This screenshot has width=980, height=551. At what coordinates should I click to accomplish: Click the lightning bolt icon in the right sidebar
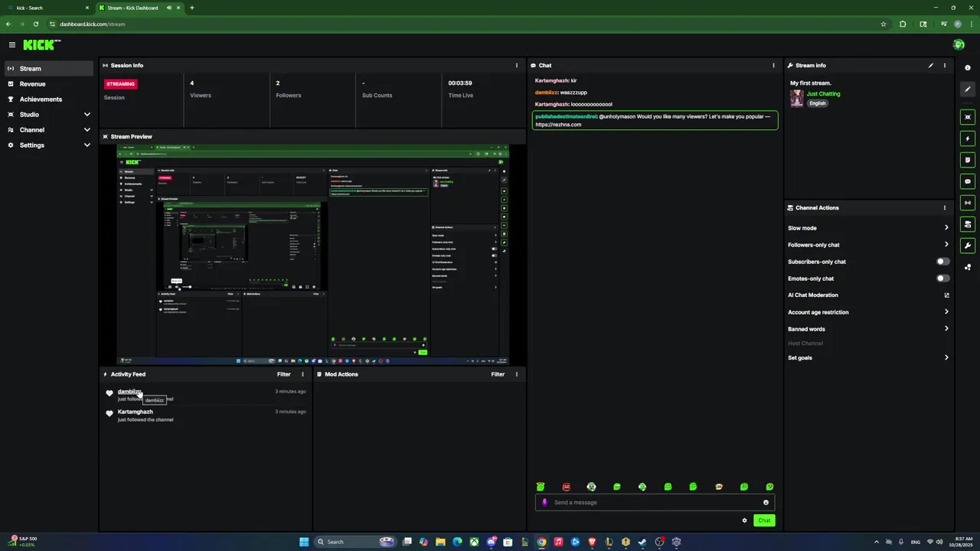(968, 139)
